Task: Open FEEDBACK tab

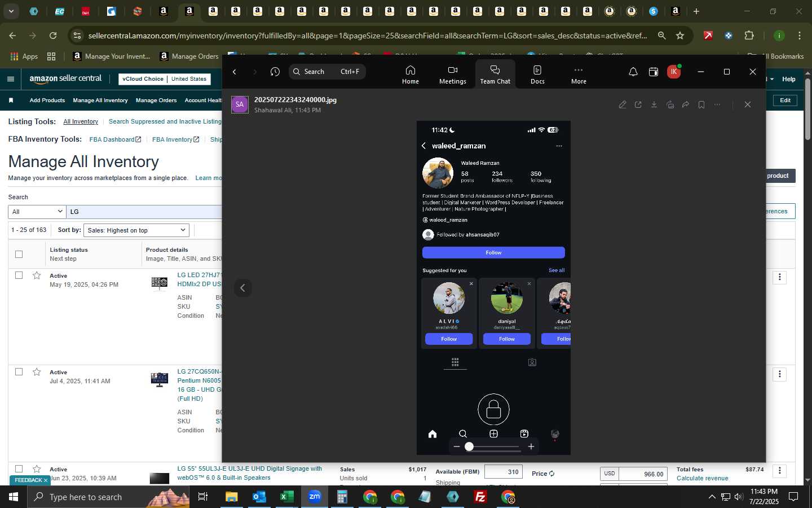Action: tap(30, 480)
